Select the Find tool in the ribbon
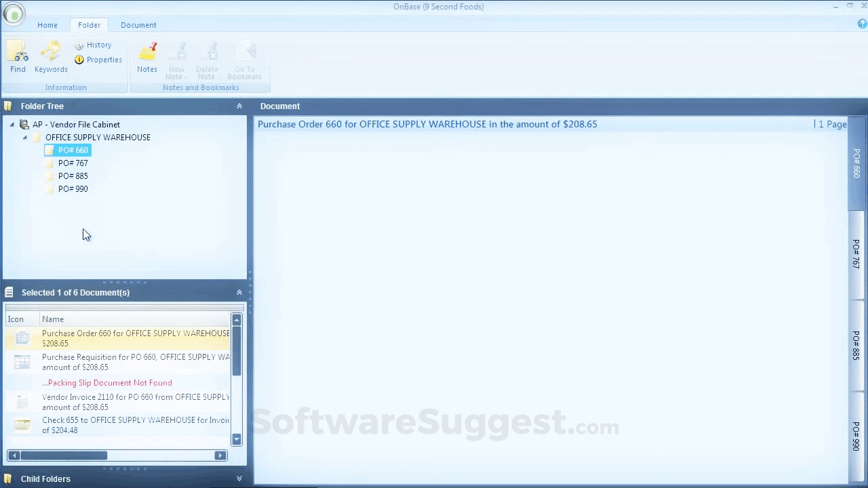 click(x=18, y=56)
